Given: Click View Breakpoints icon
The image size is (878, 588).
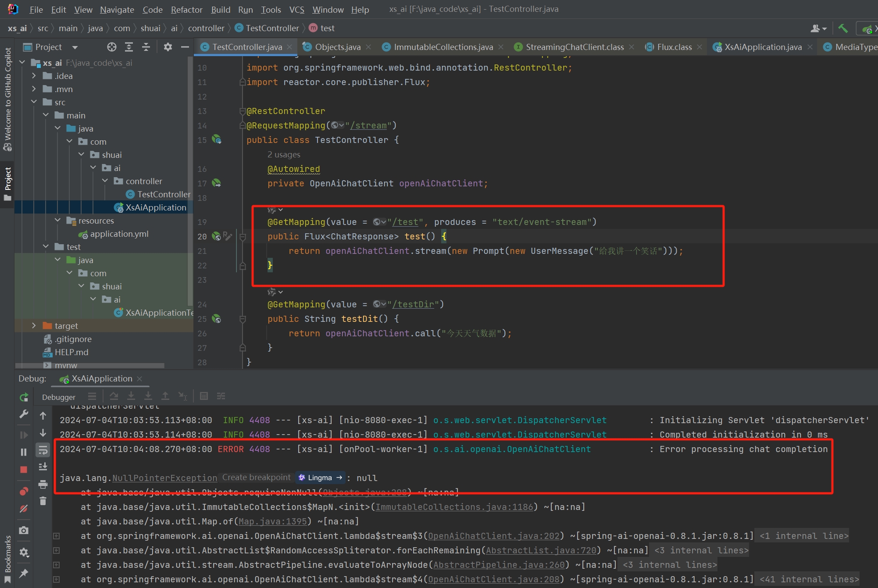Looking at the screenshot, I should pyautogui.click(x=24, y=491).
